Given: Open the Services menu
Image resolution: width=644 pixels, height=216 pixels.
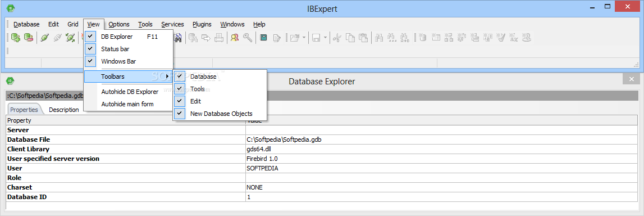Looking at the screenshot, I should (172, 24).
